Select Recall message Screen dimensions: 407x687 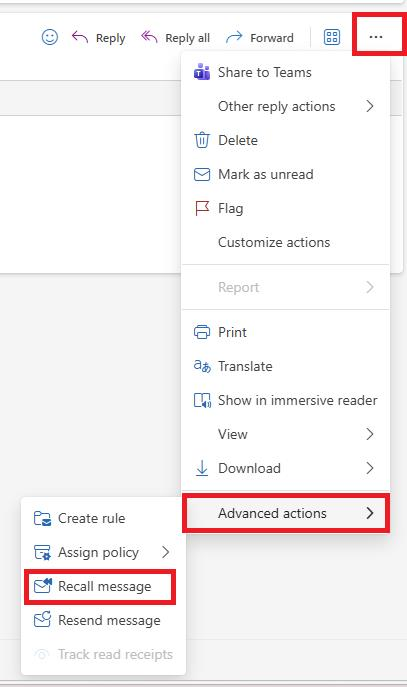coord(100,586)
